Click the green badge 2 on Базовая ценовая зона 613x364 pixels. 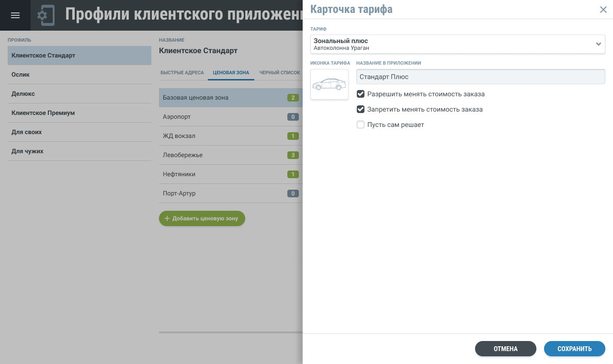coord(293,98)
